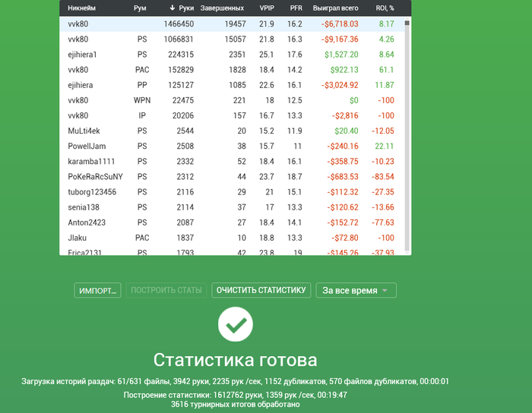This screenshot has height=413, width=532.
Task: Click the ИМПОРТ... button
Action: (98, 290)
